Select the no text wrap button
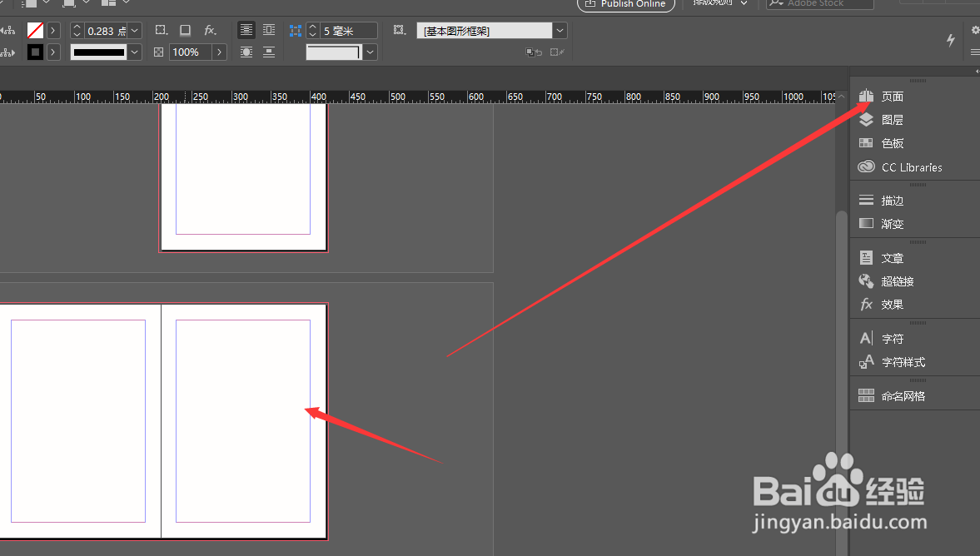 coord(246,30)
